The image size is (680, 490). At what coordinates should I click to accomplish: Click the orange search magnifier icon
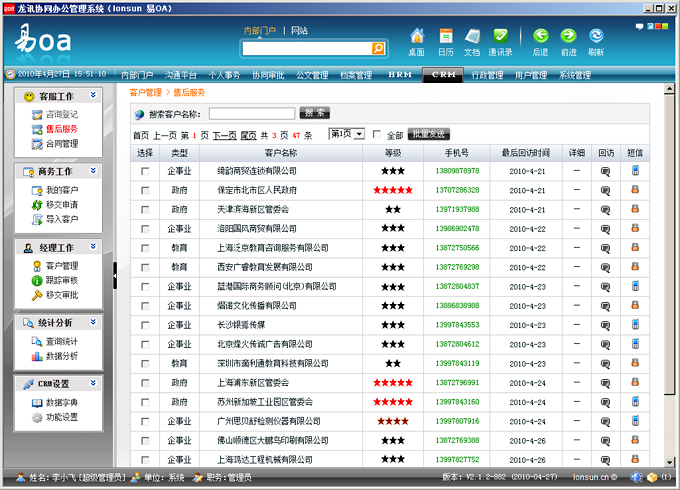tap(378, 48)
